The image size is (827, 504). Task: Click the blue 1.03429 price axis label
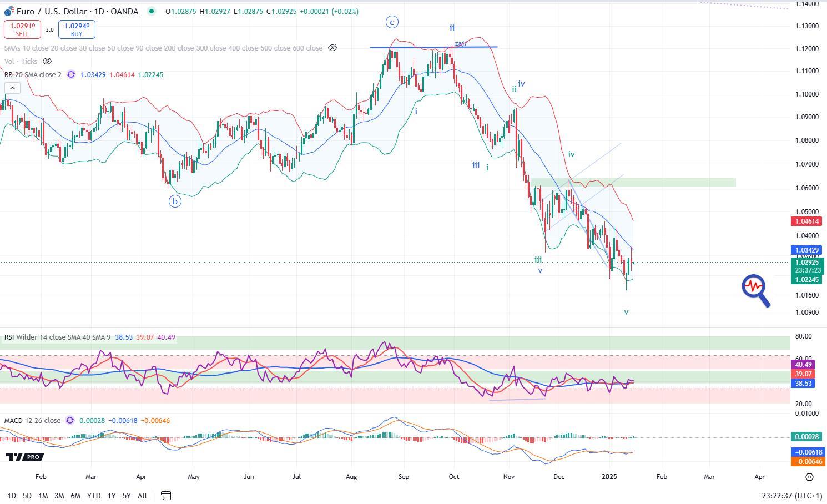pos(806,250)
